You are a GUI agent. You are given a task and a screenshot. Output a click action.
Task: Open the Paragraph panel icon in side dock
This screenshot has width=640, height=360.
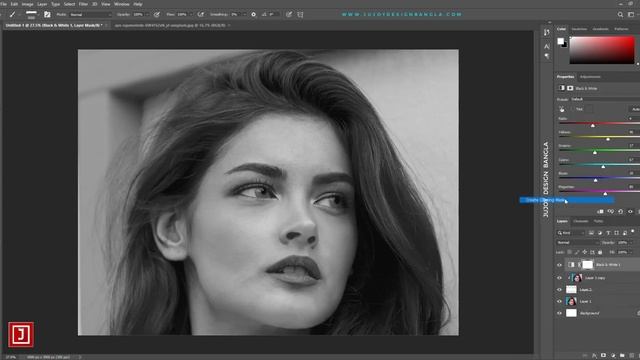pos(547,56)
